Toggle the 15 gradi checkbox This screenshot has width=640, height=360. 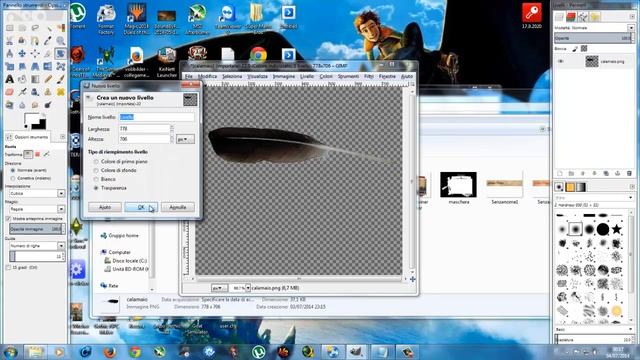8,267
